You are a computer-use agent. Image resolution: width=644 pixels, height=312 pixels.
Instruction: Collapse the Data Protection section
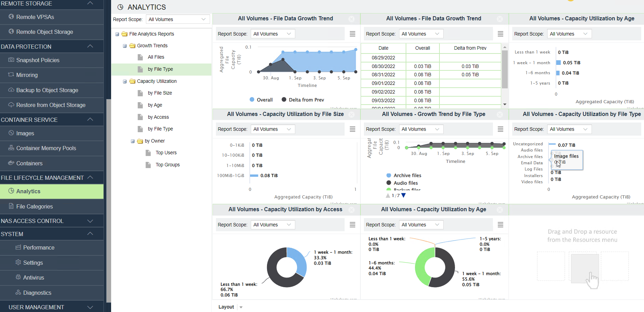tap(90, 46)
